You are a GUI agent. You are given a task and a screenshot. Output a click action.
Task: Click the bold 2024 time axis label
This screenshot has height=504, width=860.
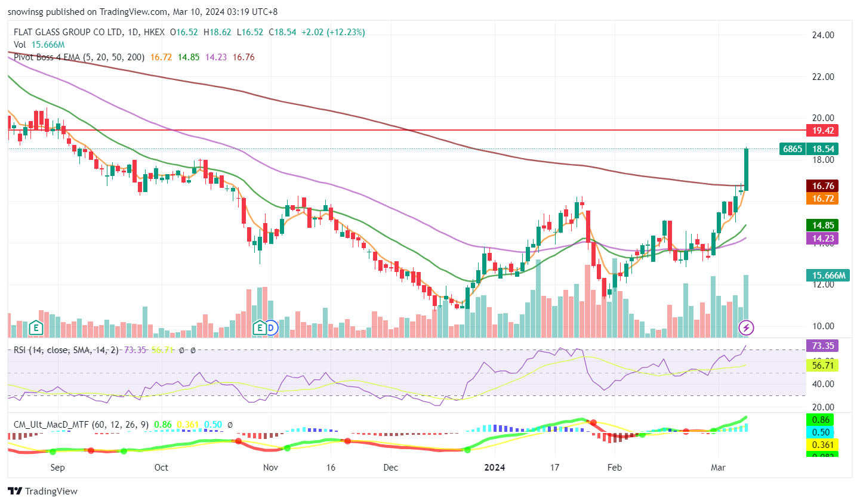point(495,468)
